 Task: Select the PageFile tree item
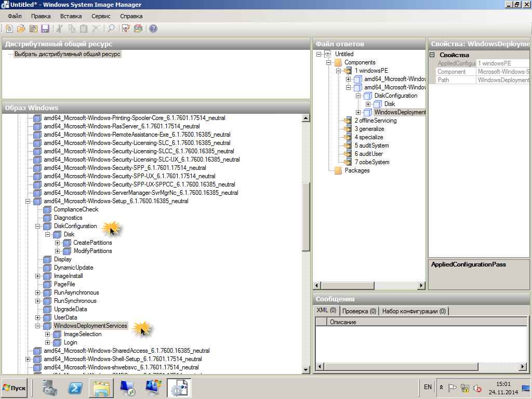click(x=64, y=284)
